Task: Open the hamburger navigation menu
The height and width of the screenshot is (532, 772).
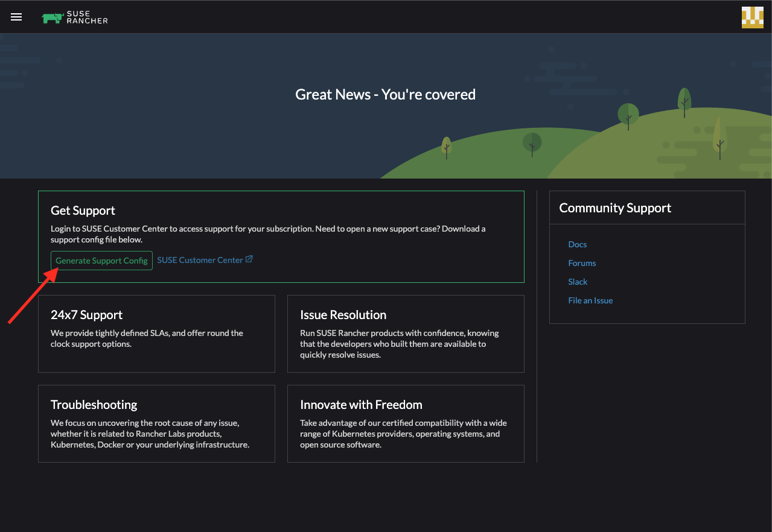Action: click(16, 17)
